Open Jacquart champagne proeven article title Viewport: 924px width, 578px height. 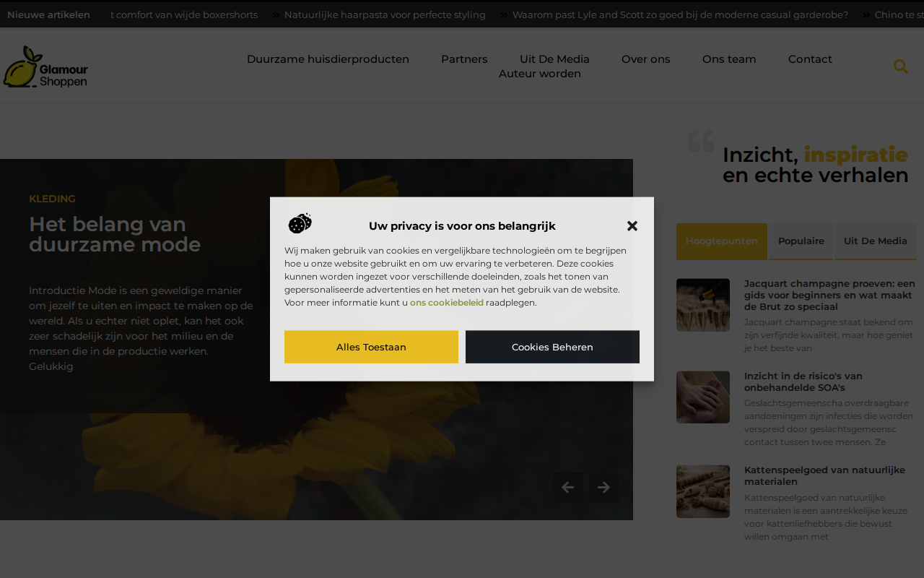click(829, 296)
